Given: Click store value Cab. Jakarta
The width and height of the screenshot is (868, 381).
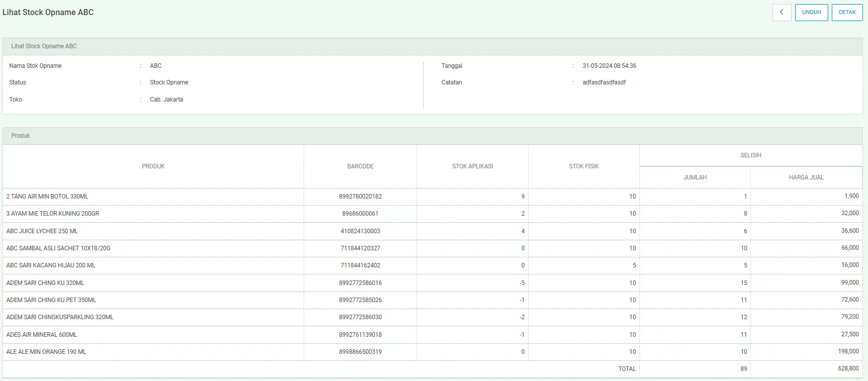Looking at the screenshot, I should (x=166, y=100).
